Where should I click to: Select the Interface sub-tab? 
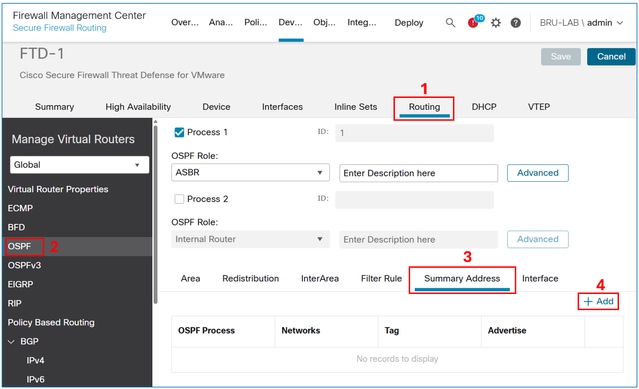540,279
